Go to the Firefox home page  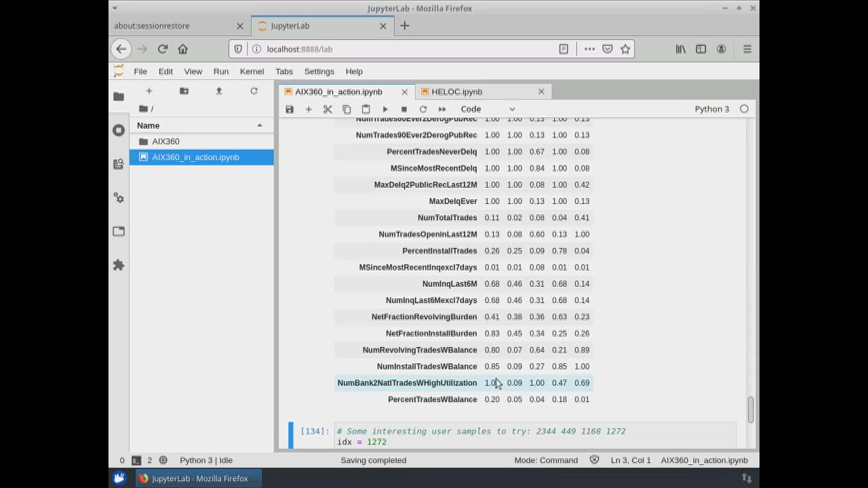click(182, 49)
